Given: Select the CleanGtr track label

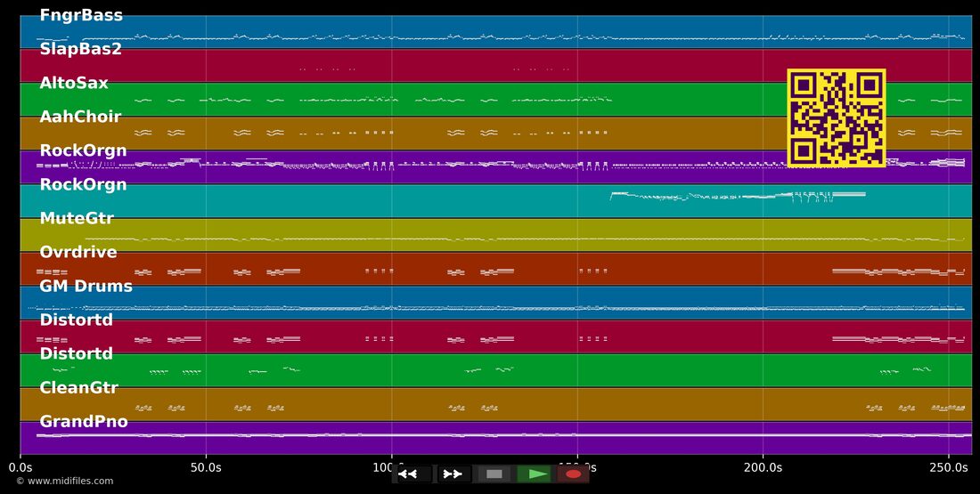Looking at the screenshot, I should 78,388.
